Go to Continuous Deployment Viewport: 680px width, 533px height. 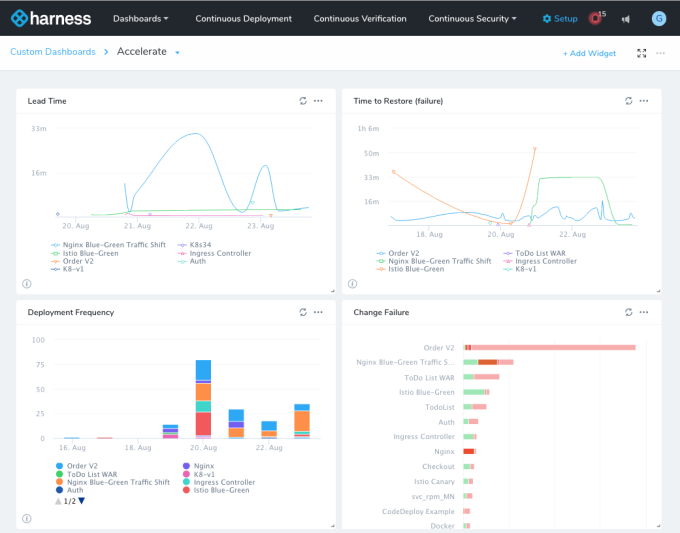click(x=243, y=19)
